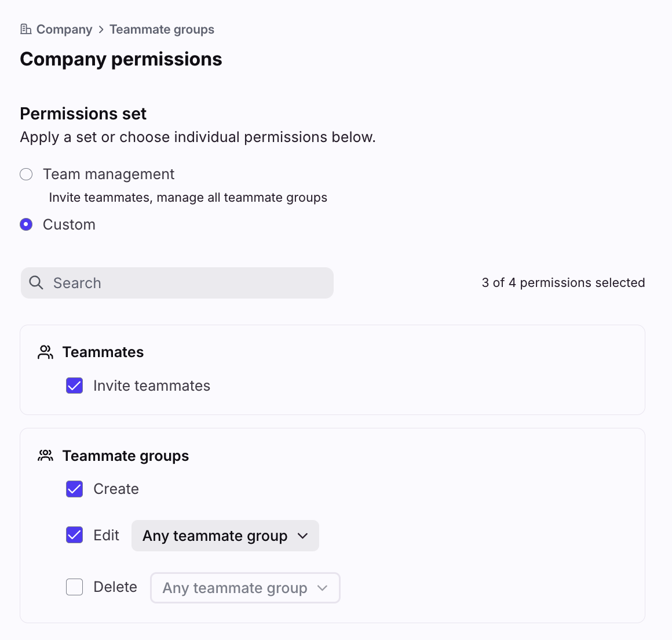Uncheck the Invite teammates checkbox
The image size is (672, 640).
click(75, 386)
